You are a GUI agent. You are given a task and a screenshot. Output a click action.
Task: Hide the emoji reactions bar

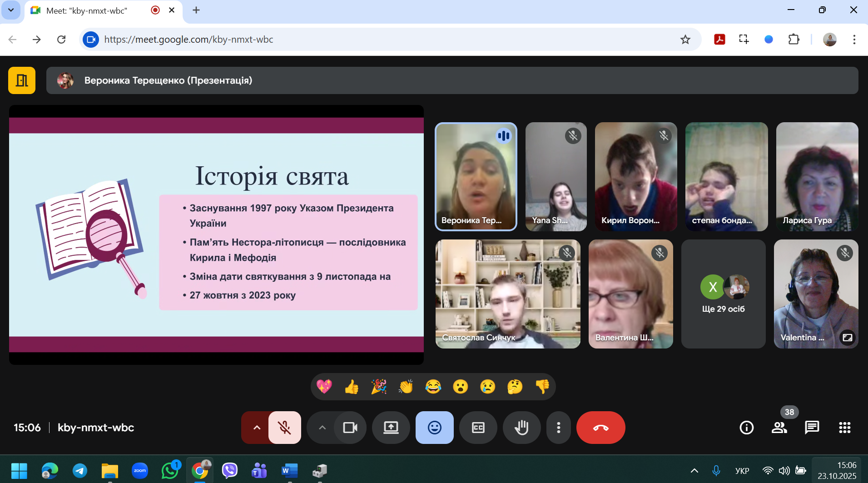coord(434,428)
